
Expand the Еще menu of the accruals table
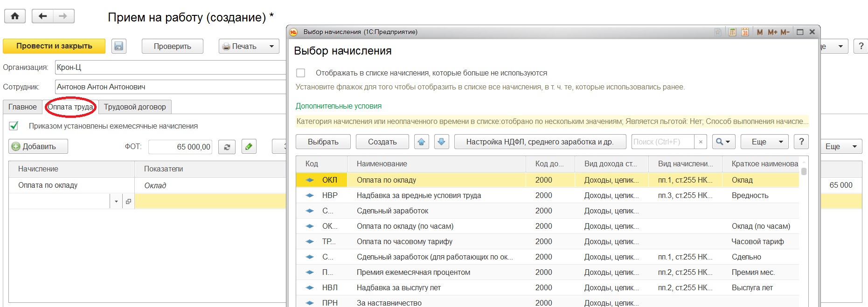click(x=841, y=146)
